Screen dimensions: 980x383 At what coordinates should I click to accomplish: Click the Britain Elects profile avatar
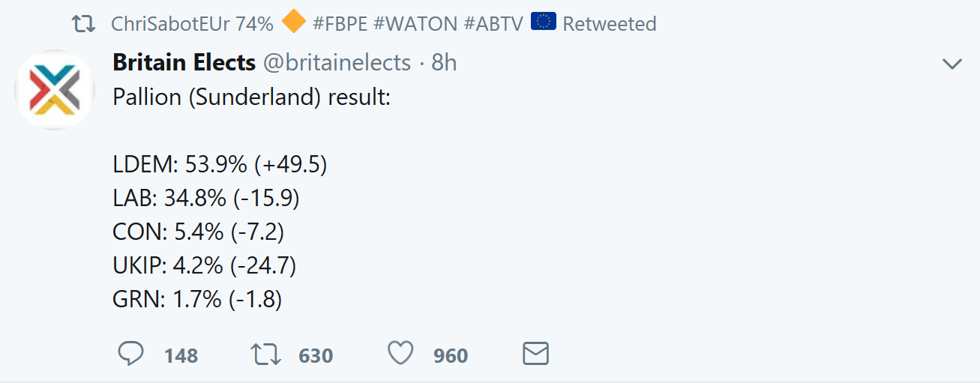point(55,90)
